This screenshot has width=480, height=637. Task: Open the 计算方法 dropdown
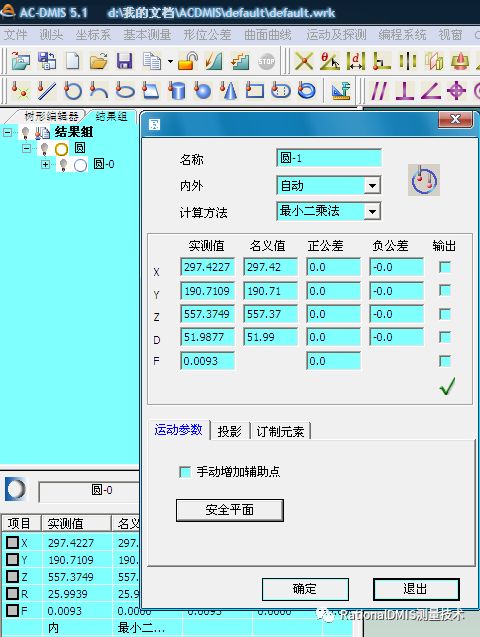[x=372, y=212]
